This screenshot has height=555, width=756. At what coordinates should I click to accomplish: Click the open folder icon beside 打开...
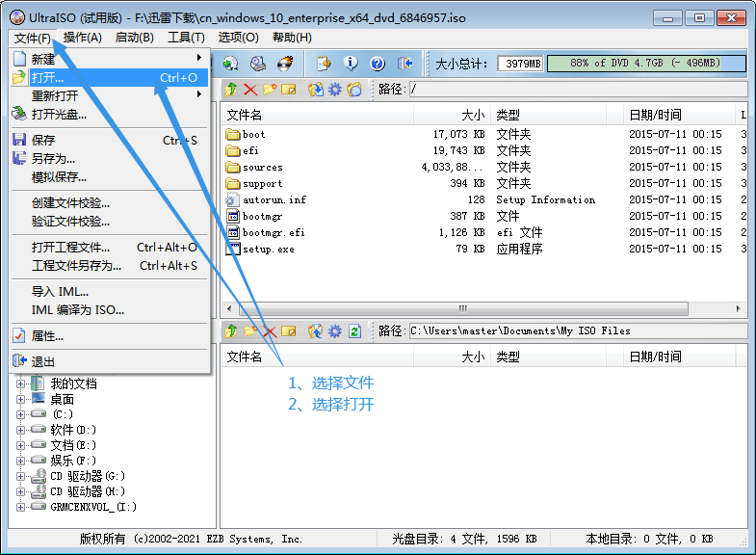19,78
